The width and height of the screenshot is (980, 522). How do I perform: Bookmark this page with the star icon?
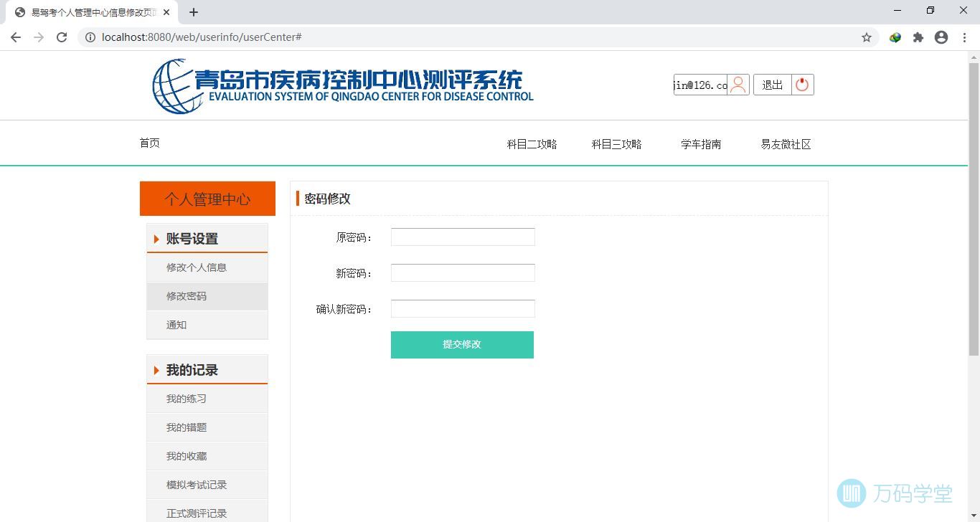867,37
